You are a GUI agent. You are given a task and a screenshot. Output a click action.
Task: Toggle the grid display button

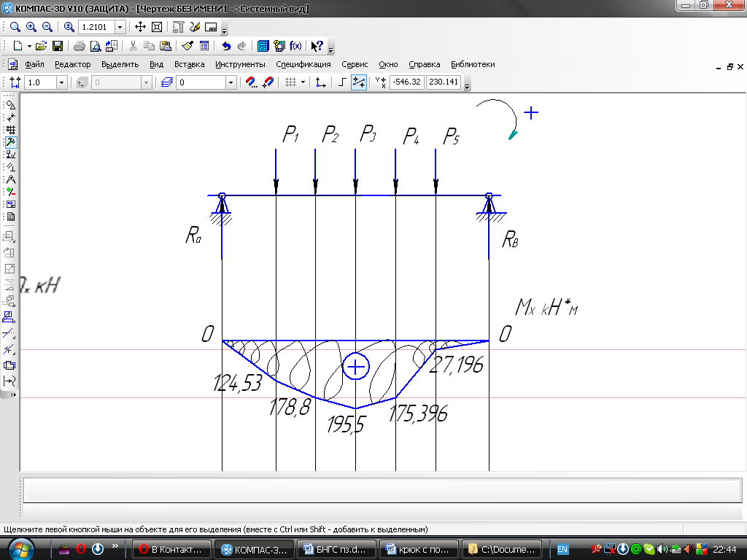coord(290,82)
